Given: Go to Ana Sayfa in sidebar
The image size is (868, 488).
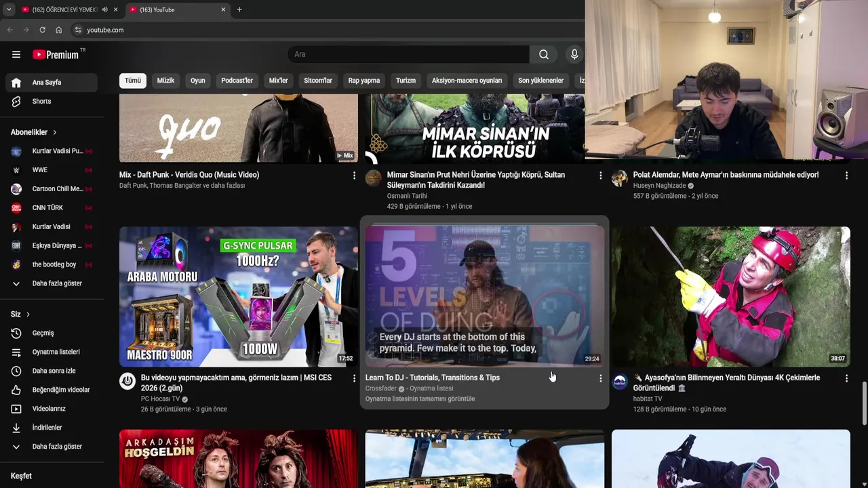Looking at the screenshot, I should tap(52, 83).
